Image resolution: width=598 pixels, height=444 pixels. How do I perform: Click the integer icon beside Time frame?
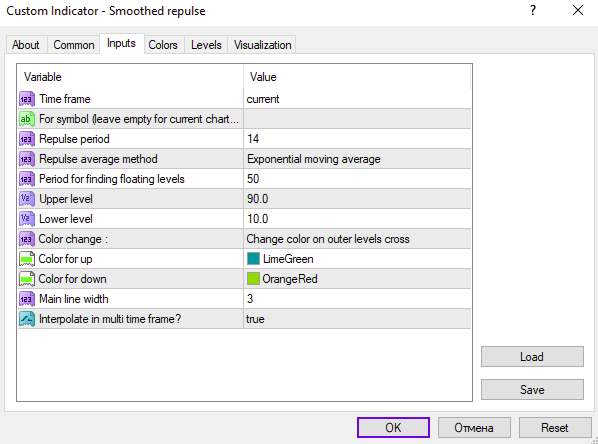27,99
